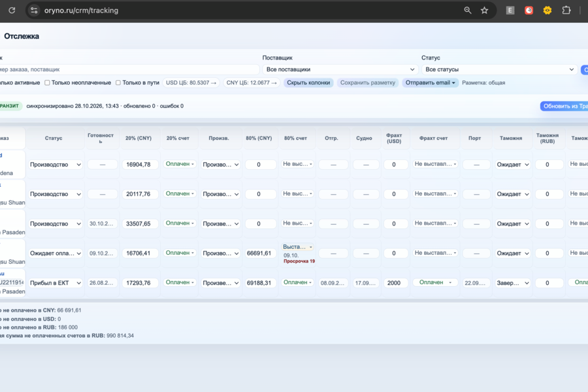Viewport: 588px width, 392px height.
Task: Click the USD ЦБ: 80.5307 rate chip
Action: click(x=191, y=82)
